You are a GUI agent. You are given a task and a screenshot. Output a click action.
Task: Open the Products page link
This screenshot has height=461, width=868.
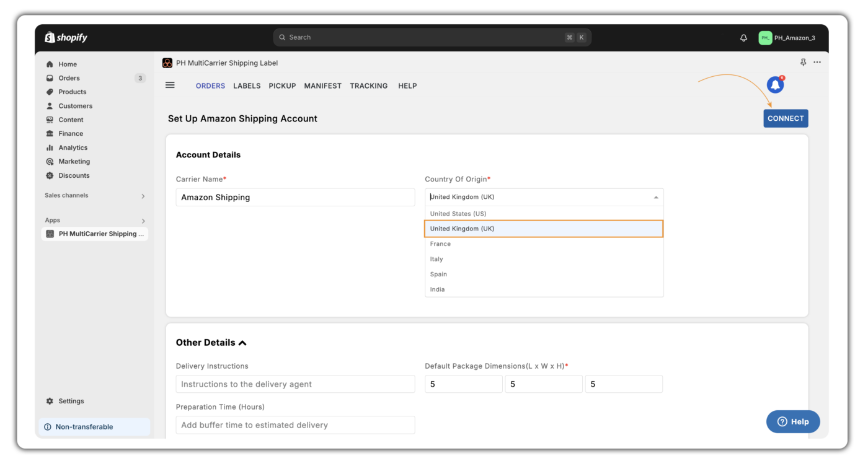click(x=73, y=92)
